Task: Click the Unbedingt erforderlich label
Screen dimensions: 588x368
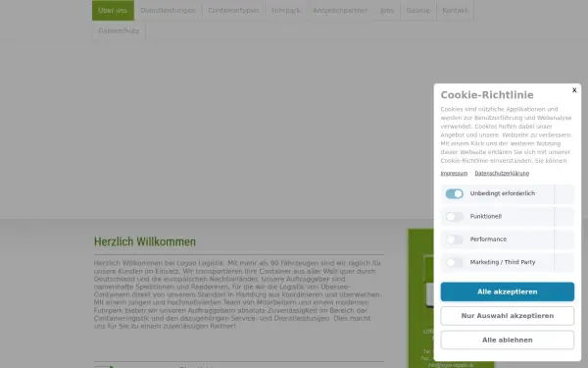Action: [x=503, y=193]
